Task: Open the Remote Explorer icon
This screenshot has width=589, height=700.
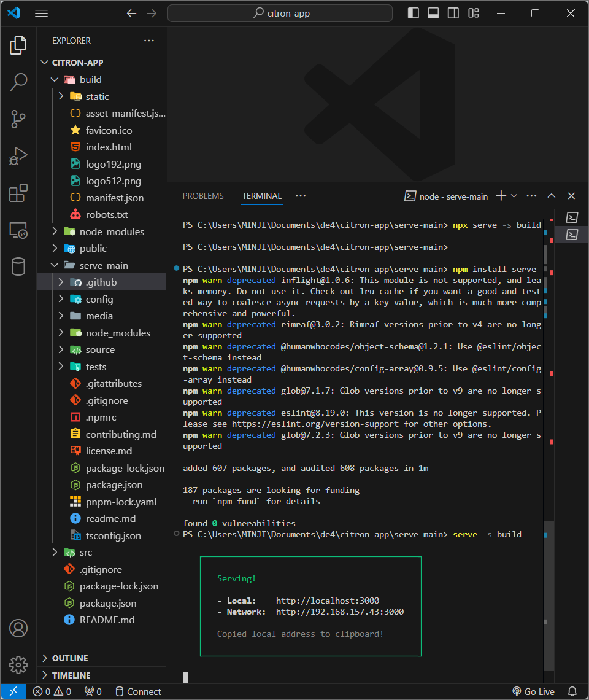Action: click(x=18, y=230)
